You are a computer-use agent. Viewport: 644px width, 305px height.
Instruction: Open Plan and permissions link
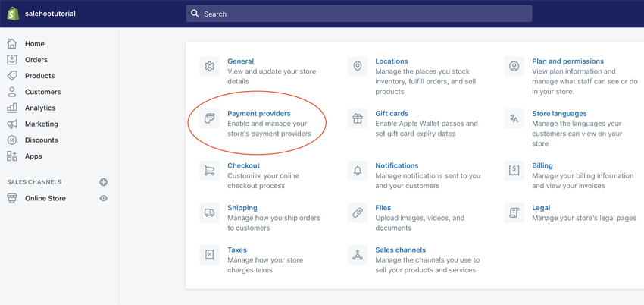point(567,61)
